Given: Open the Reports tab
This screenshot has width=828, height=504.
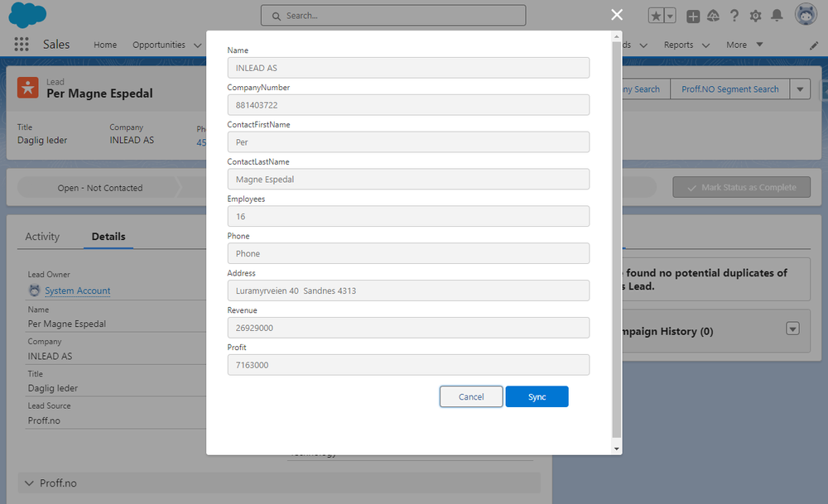Looking at the screenshot, I should click(679, 45).
